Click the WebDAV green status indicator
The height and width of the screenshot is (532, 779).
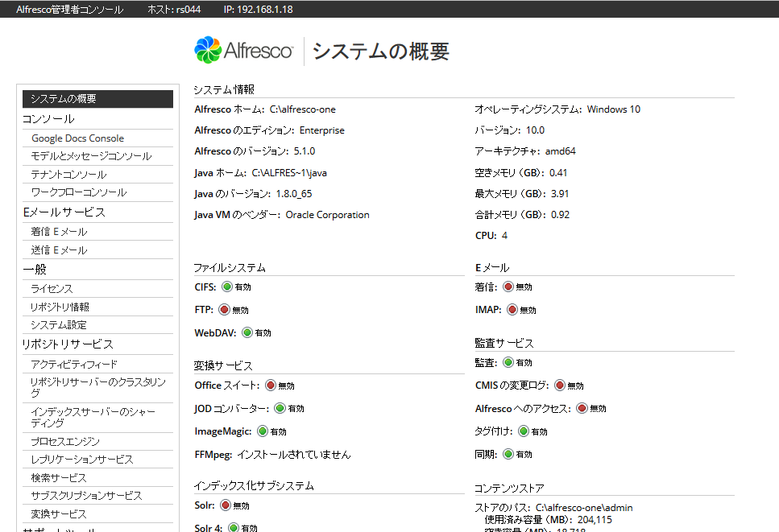click(247, 332)
